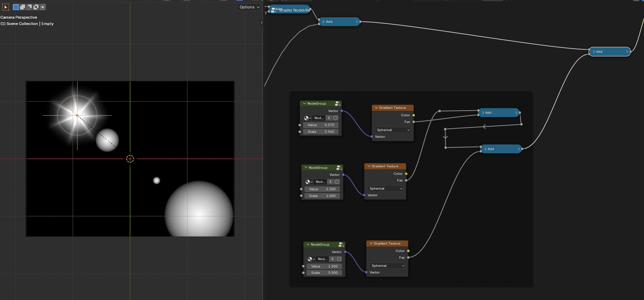
Task: Click the viewport sidebar toggle arrow
Action: point(261,23)
